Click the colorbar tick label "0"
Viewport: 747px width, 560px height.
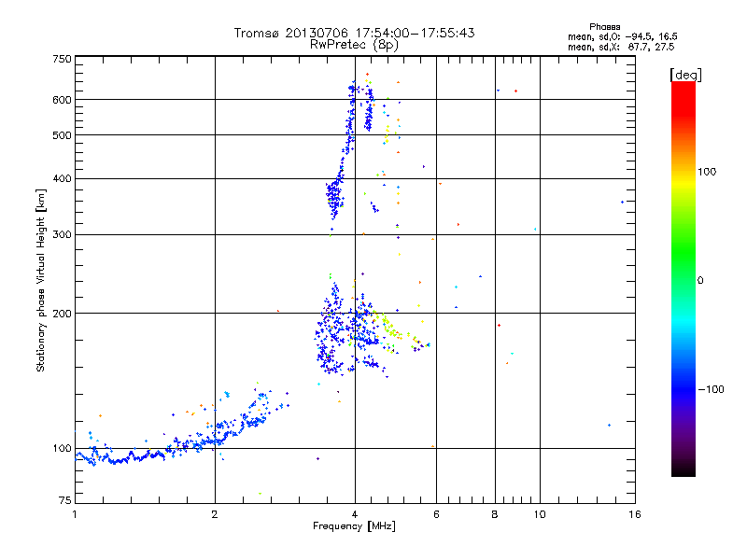(700, 281)
